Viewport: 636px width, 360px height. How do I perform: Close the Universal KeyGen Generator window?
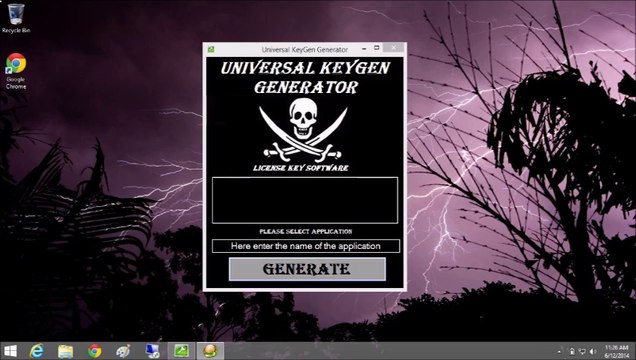pos(393,48)
